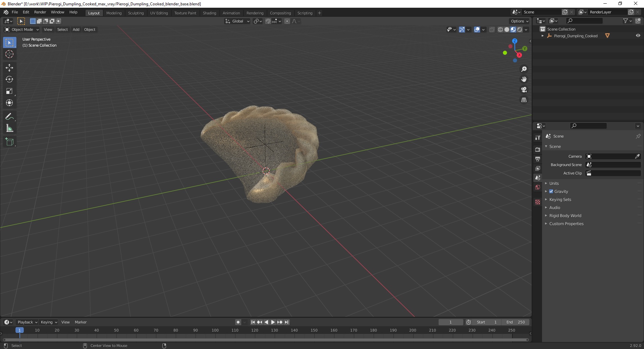Screen dimensions: 644x349
Task: Switch to material preview shading
Action: [513, 30]
